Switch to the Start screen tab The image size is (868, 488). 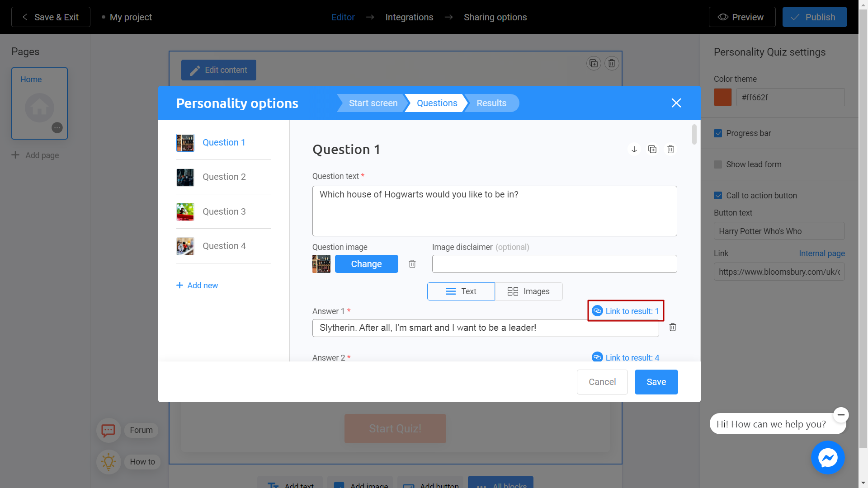tap(373, 103)
